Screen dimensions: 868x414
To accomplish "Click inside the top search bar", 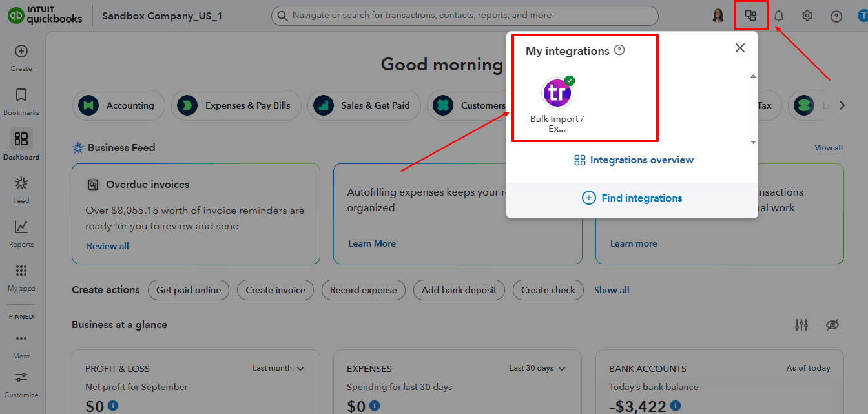I will [x=465, y=15].
